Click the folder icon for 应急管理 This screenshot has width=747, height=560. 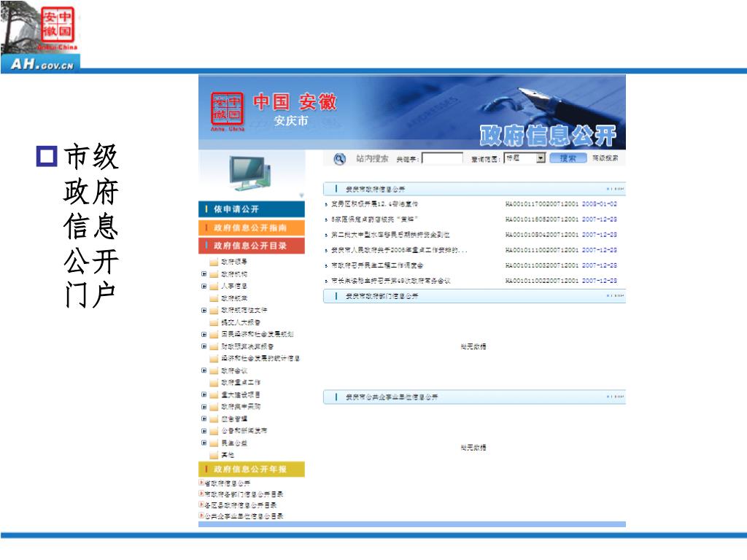(x=214, y=419)
